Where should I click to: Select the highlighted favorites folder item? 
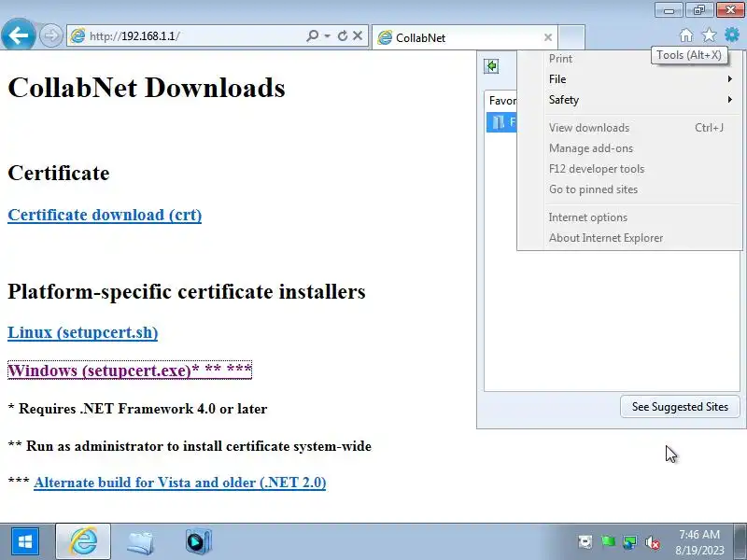pos(501,122)
